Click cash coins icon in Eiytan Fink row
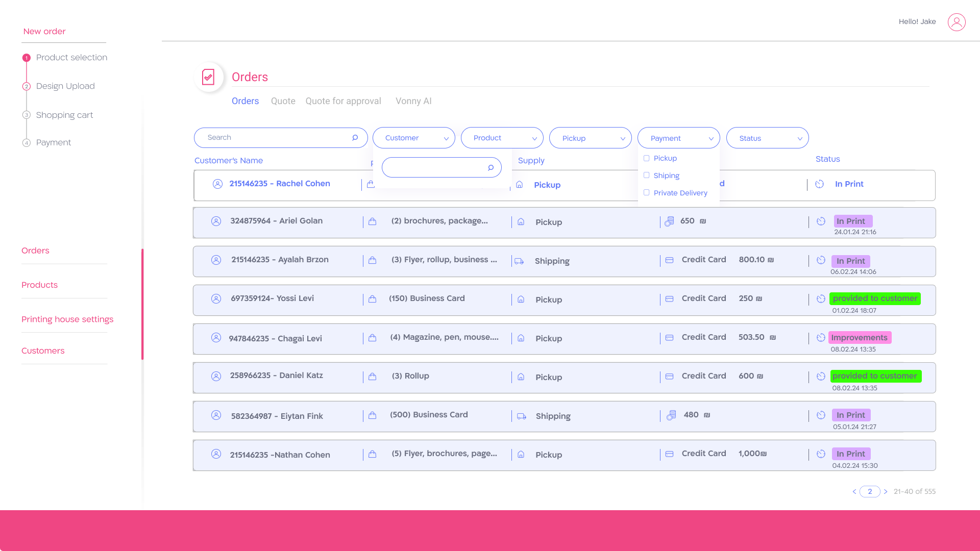The height and width of the screenshot is (551, 980). click(671, 415)
